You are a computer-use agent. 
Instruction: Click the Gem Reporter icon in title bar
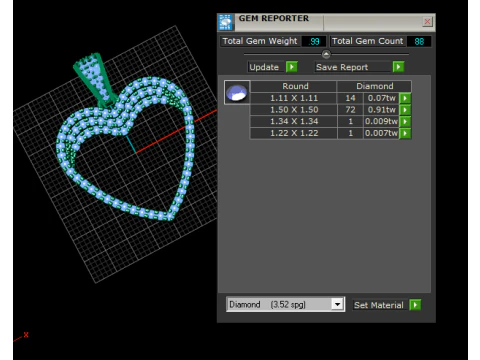225,22
